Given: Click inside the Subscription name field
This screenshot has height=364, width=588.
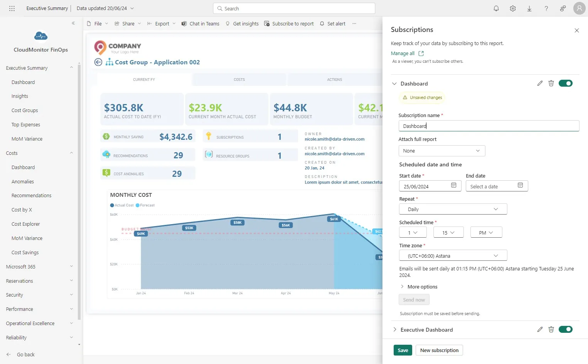Looking at the screenshot, I should click(489, 126).
